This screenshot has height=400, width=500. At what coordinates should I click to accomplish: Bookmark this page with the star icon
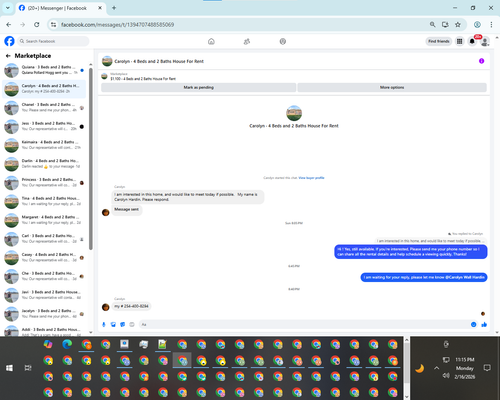pyautogui.click(x=458, y=25)
